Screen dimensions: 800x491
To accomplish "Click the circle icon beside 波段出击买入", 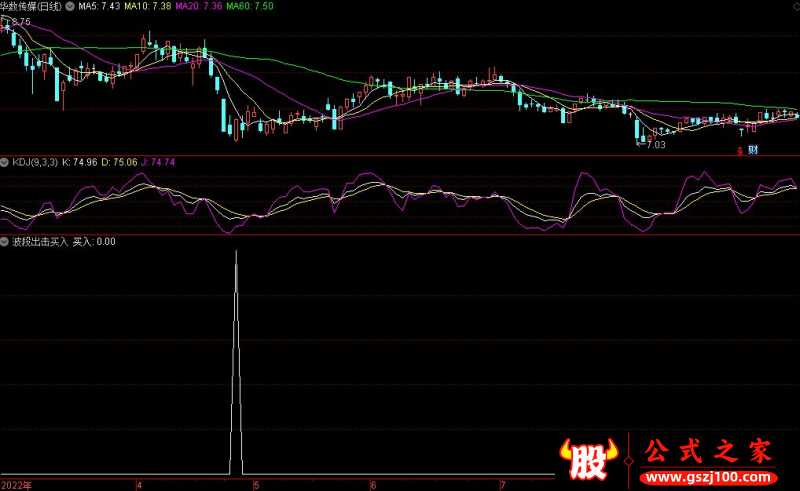I will 5,242.
